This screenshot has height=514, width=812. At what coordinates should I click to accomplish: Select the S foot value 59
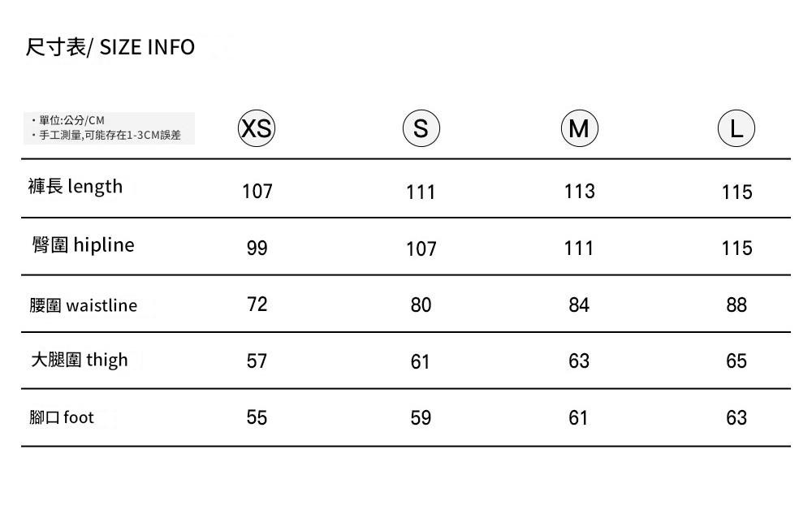click(421, 418)
